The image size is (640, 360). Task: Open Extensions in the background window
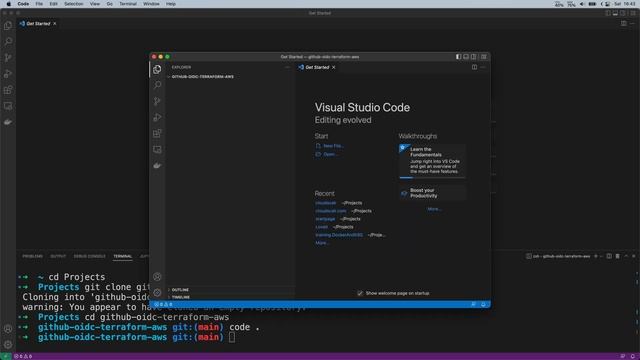coord(8,90)
